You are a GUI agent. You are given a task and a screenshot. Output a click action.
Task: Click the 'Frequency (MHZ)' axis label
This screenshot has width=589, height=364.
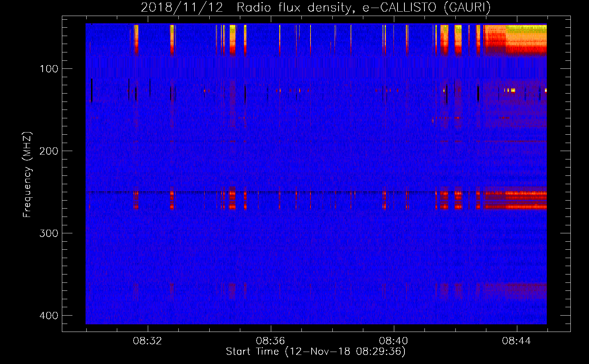[x=27, y=175]
